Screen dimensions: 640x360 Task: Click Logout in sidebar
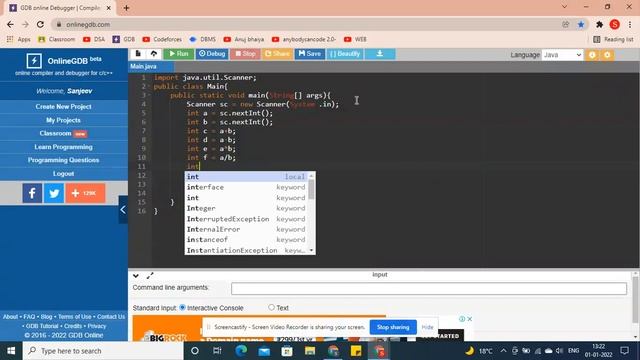tap(63, 173)
